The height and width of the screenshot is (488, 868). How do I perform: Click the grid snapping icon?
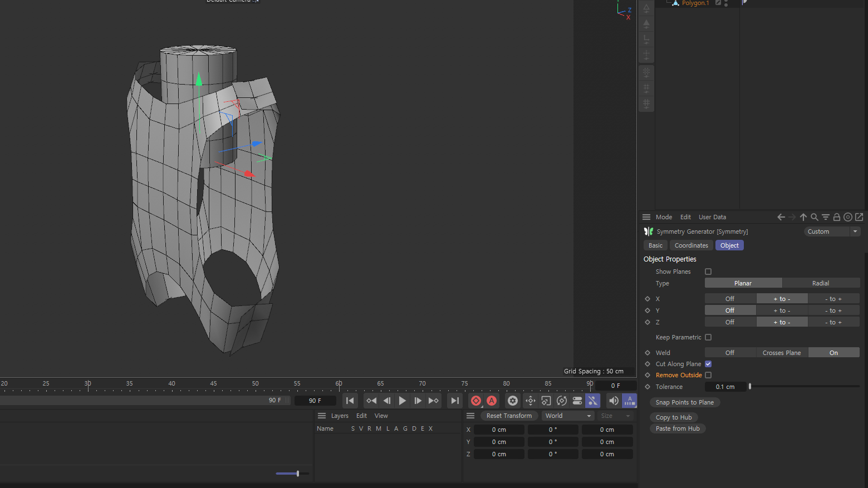click(646, 103)
